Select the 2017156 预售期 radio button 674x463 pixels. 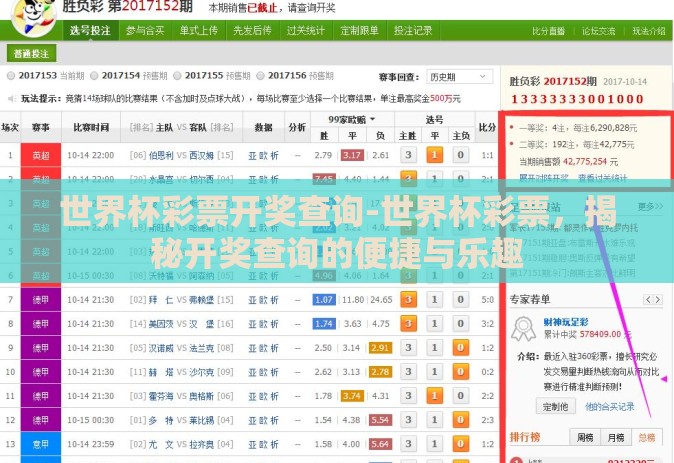pos(260,76)
